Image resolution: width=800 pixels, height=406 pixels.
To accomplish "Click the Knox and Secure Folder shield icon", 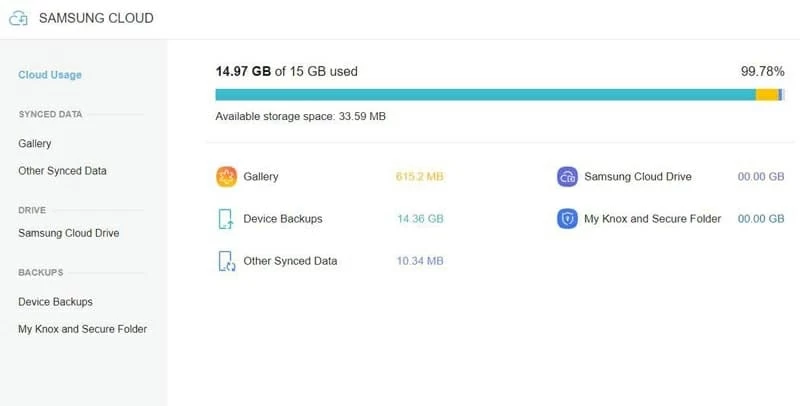I will 567,219.
